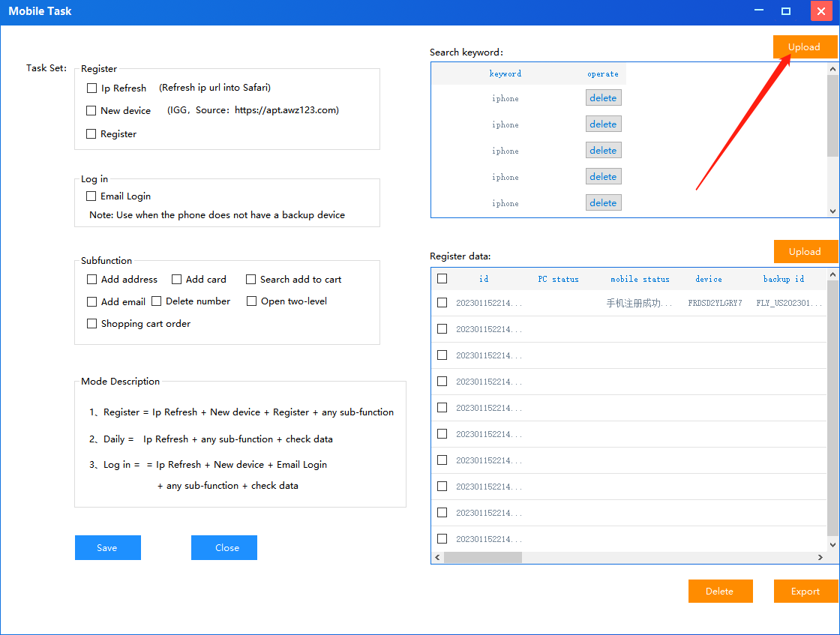Viewport: 840px width, 635px height.
Task: Sort by id column header
Action: 484,279
